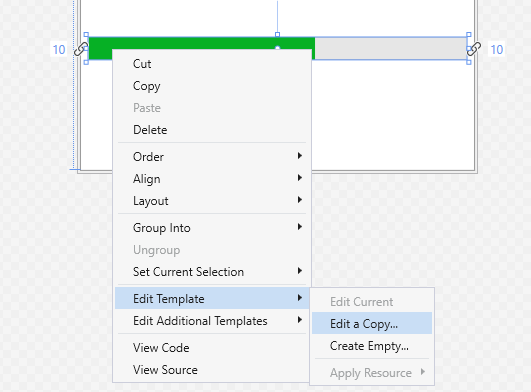Click the left margin value 10 label
531x392 pixels.
click(59, 49)
